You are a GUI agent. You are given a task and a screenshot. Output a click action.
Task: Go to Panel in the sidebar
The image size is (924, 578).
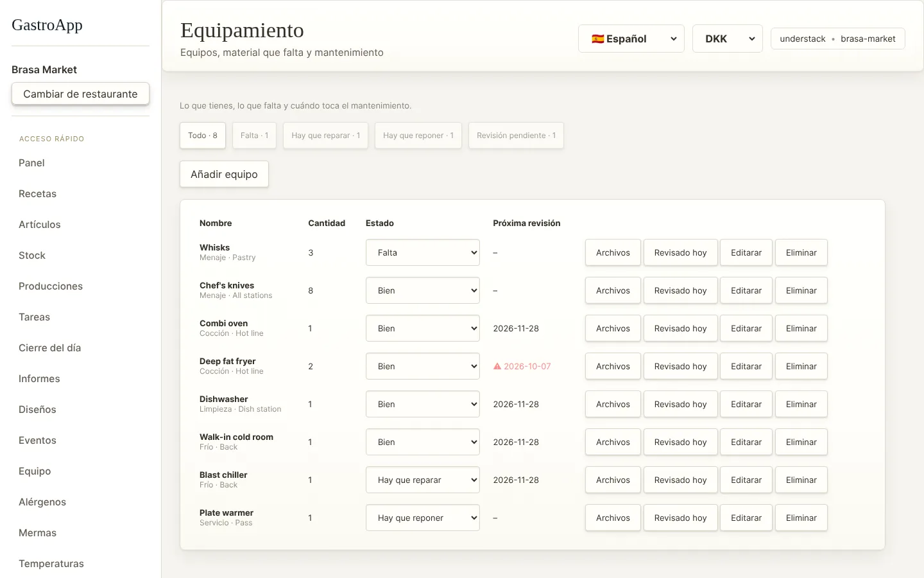(31, 163)
